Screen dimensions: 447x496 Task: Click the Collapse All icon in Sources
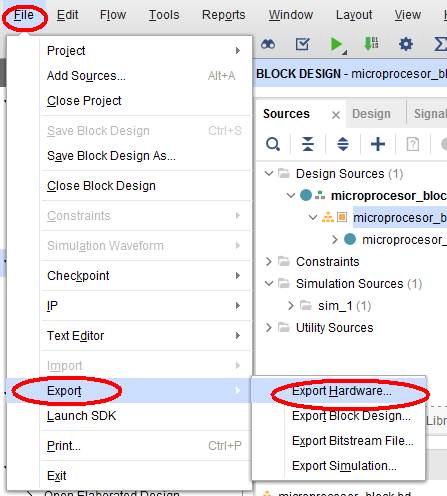tap(308, 144)
